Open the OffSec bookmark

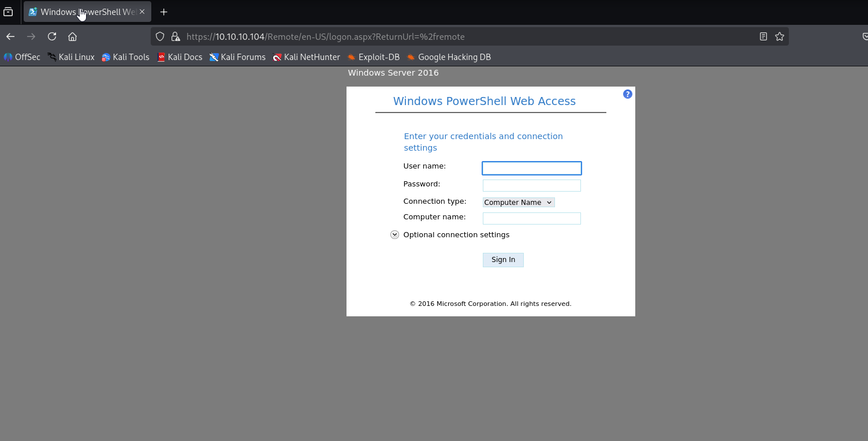(x=22, y=57)
